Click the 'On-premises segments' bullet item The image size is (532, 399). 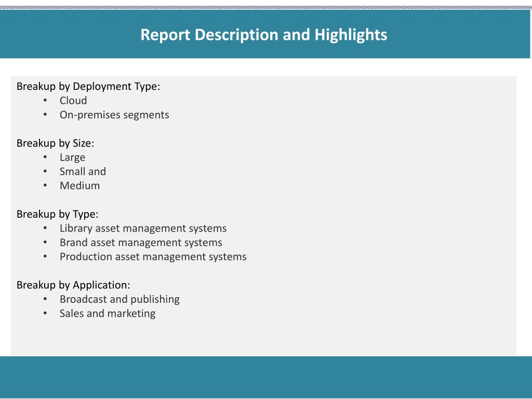click(x=114, y=115)
